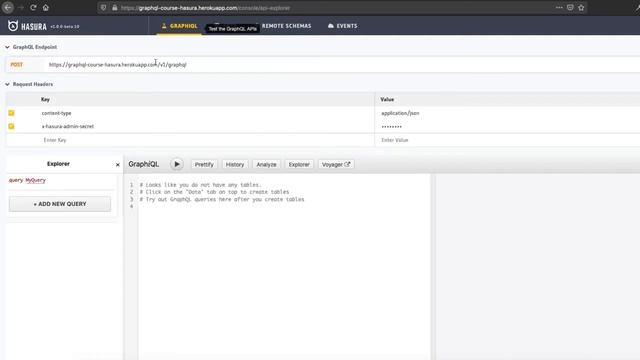Close the Explorer panel

(118, 164)
